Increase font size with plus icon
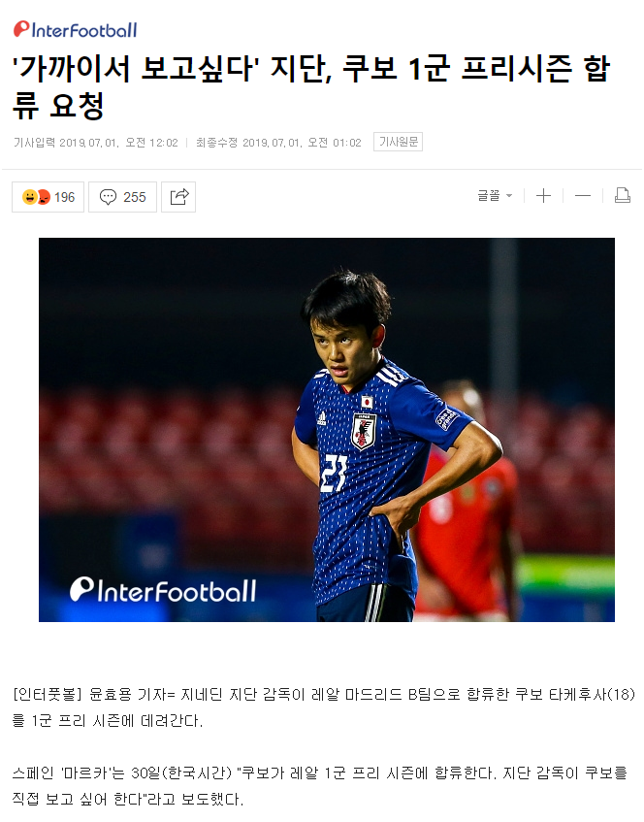This screenshot has height=822, width=644. coord(543,196)
